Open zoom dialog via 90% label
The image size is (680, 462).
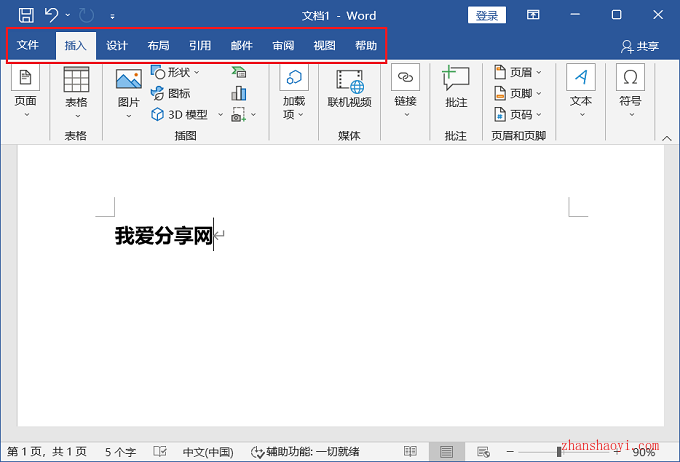(644, 452)
